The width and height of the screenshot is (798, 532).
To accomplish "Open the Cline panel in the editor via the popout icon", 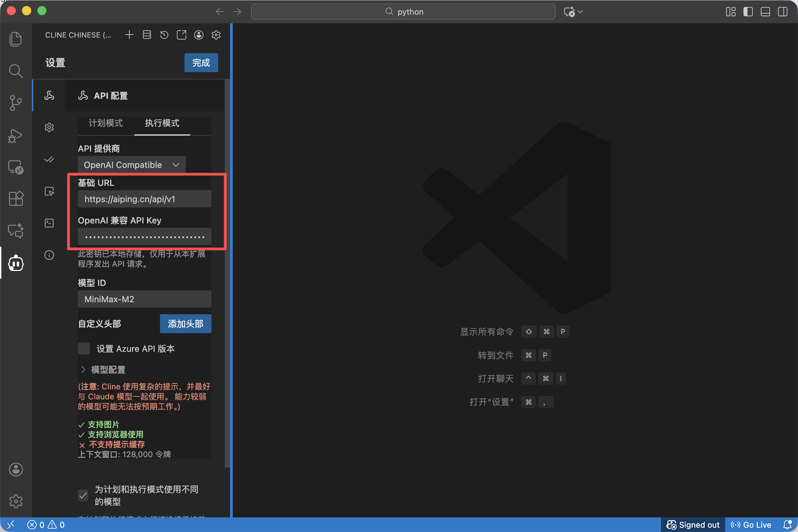I will click(x=182, y=35).
